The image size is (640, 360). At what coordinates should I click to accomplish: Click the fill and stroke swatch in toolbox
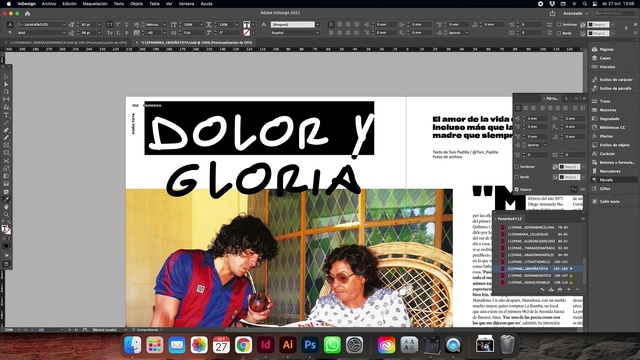(x=6, y=230)
